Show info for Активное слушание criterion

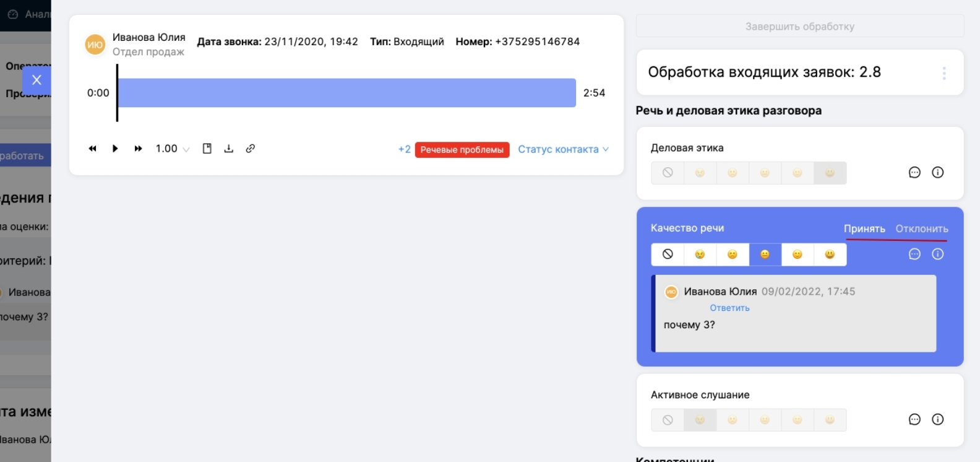click(938, 420)
